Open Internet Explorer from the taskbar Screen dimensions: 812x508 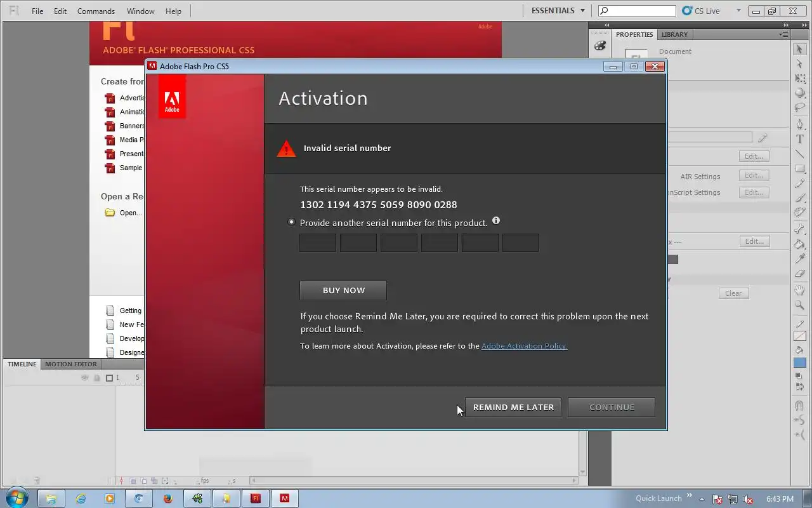pyautogui.click(x=81, y=498)
